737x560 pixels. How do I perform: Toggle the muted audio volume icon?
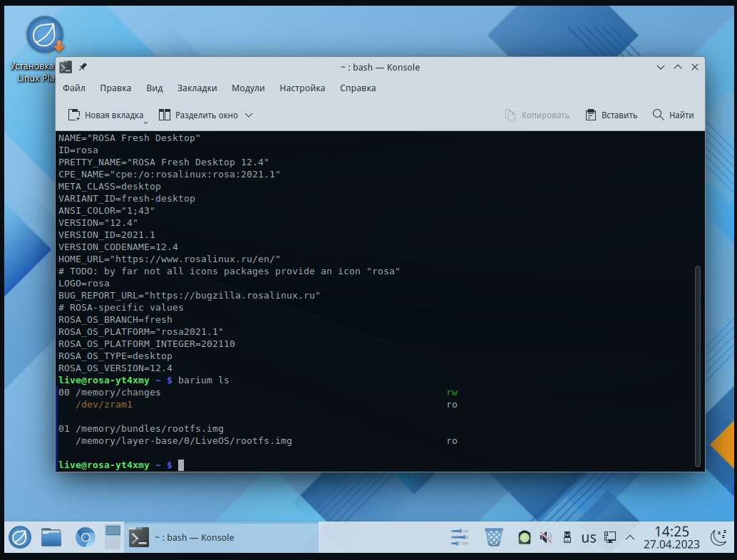click(546, 537)
